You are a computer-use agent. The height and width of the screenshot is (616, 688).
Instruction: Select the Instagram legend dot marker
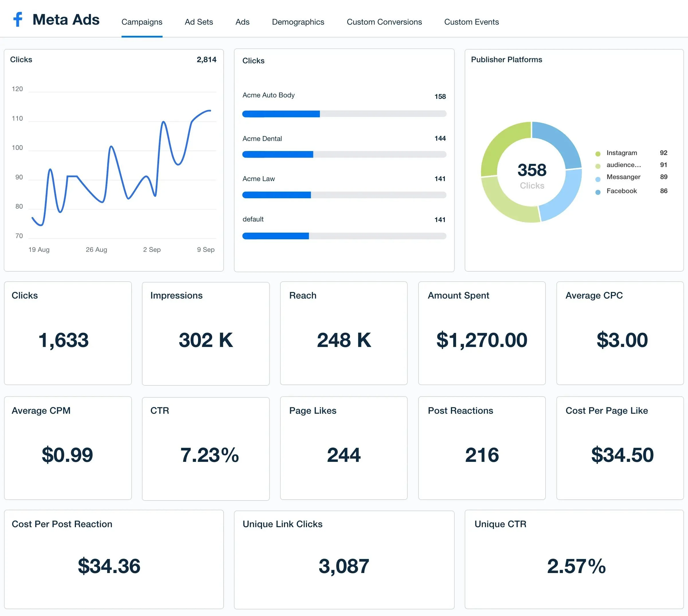point(598,153)
